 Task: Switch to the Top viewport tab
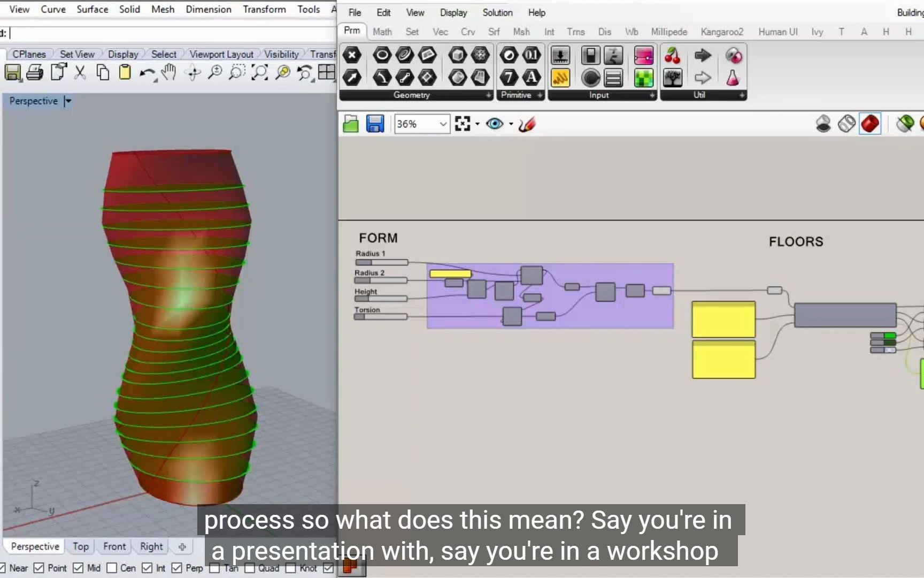click(81, 546)
